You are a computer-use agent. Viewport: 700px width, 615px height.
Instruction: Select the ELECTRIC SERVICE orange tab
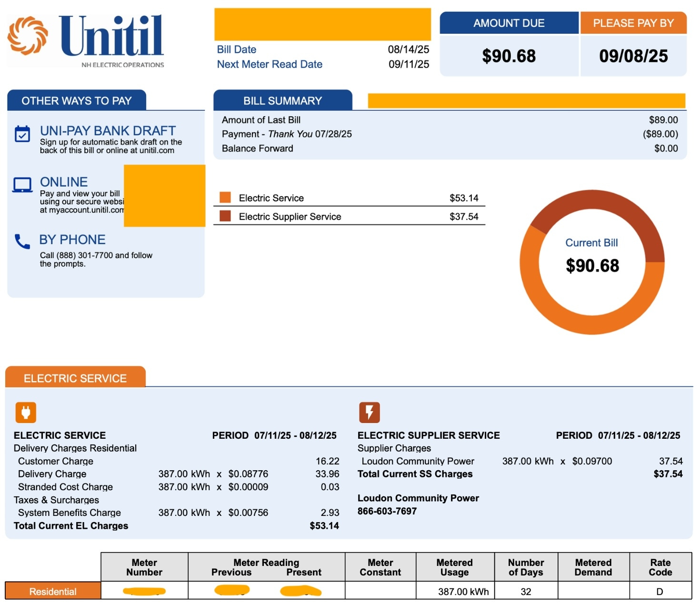[x=75, y=378]
